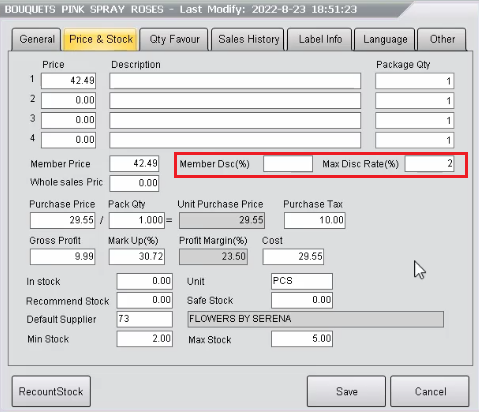The height and width of the screenshot is (412, 479).
Task: Click the Member Price input field
Action: click(134, 164)
